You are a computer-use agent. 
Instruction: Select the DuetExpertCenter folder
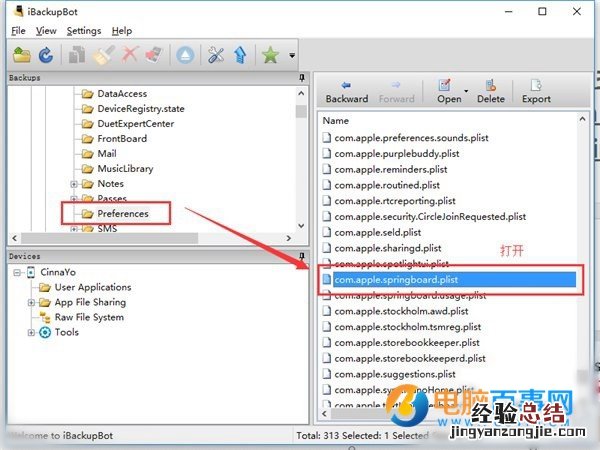click(135, 124)
